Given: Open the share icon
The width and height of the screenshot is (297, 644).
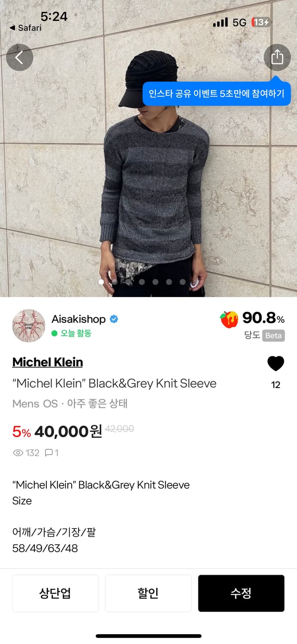Looking at the screenshot, I should click(277, 57).
